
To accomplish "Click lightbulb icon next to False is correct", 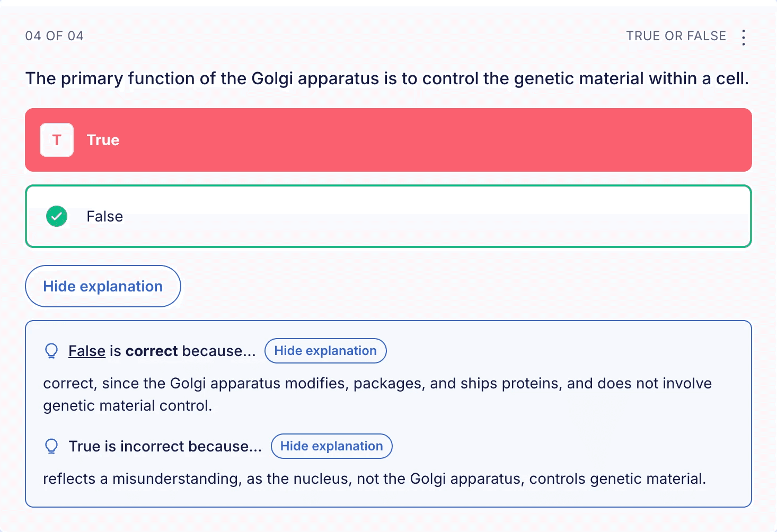I will click(51, 351).
